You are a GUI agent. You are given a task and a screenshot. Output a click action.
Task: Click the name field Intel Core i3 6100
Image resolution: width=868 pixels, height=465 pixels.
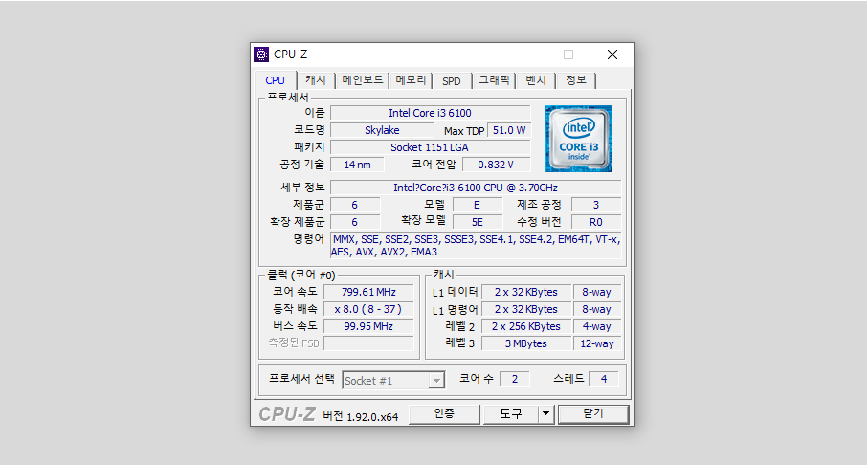coord(430,113)
